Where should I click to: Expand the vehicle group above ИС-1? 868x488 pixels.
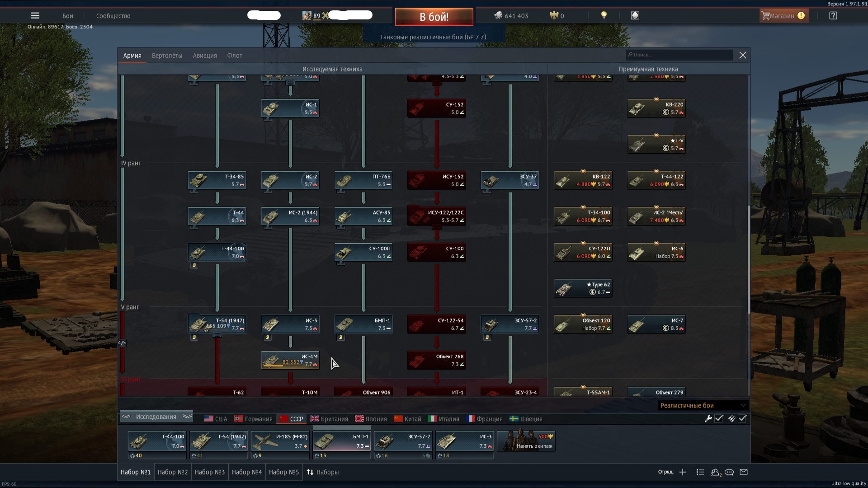pos(290,83)
